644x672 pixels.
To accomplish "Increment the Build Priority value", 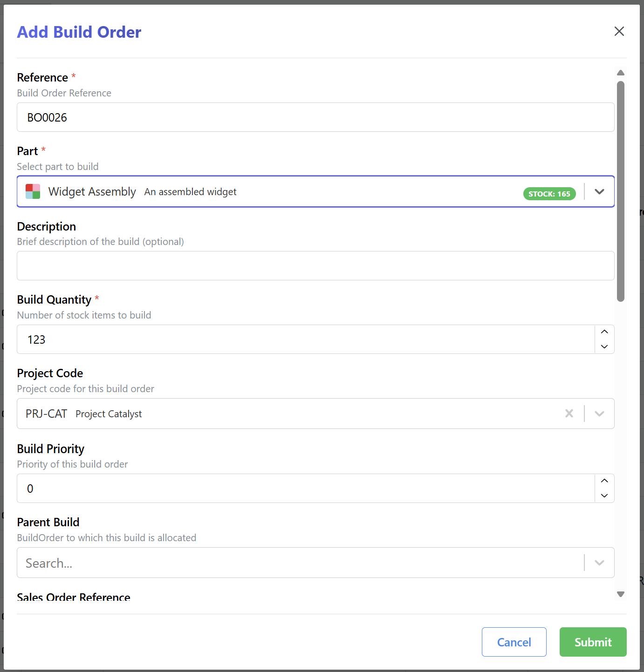I will click(604, 481).
